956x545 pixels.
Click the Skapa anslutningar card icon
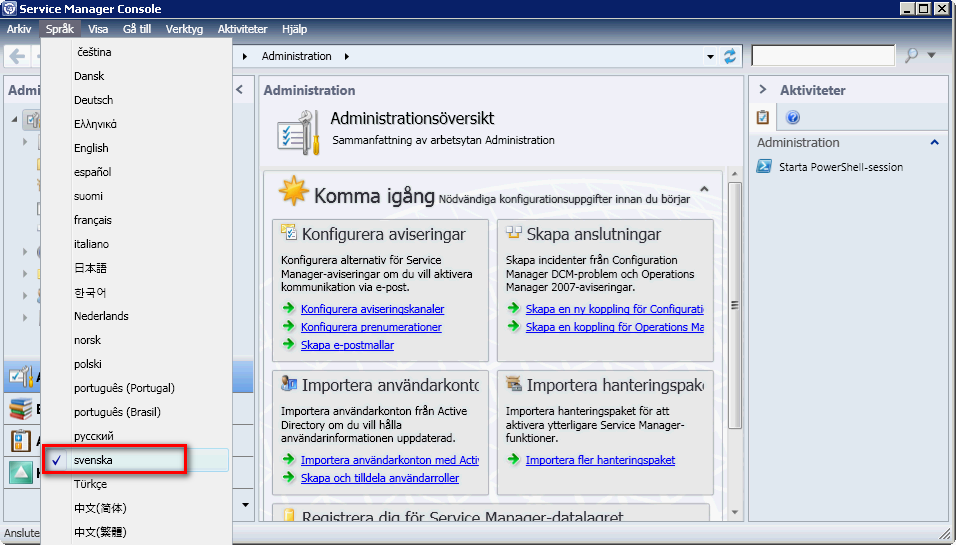[x=513, y=232]
